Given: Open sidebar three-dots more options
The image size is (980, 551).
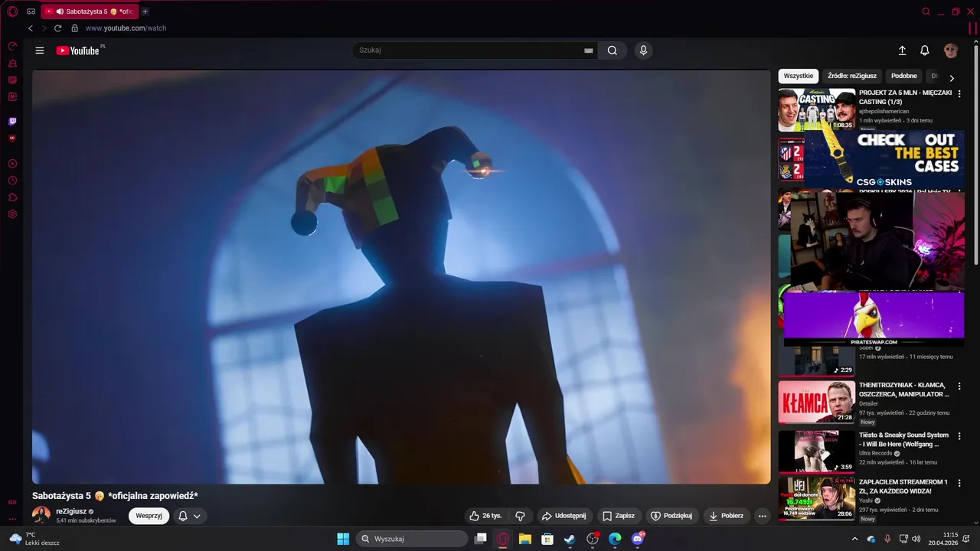Looking at the screenshot, I should (x=12, y=519).
